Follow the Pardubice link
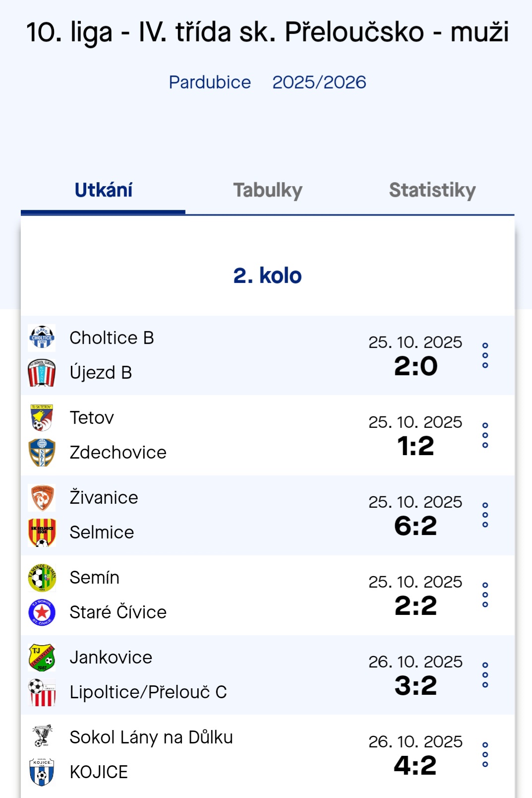This screenshot has height=798, width=532. 210,82
